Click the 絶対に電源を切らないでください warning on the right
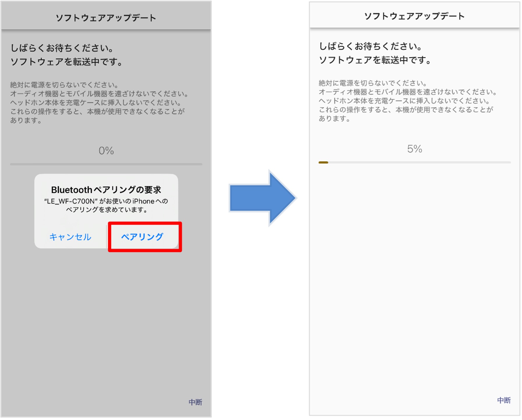The image size is (522, 420). coord(373,83)
